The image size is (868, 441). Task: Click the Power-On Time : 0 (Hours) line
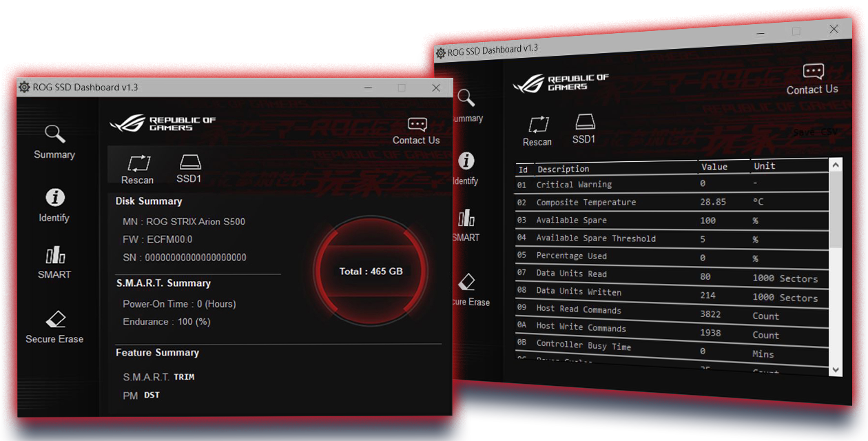[179, 304]
